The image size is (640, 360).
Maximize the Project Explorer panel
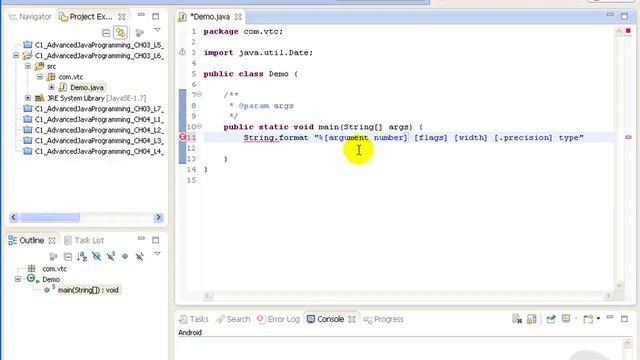click(156, 16)
